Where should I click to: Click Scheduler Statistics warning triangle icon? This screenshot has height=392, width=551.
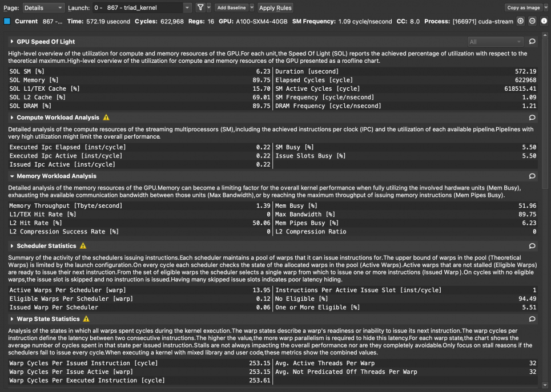(83, 246)
